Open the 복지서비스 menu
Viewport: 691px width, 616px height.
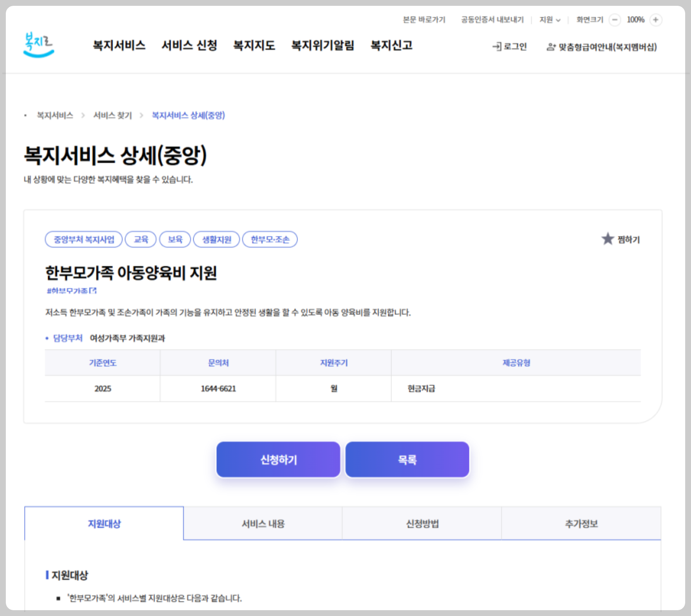pos(119,45)
